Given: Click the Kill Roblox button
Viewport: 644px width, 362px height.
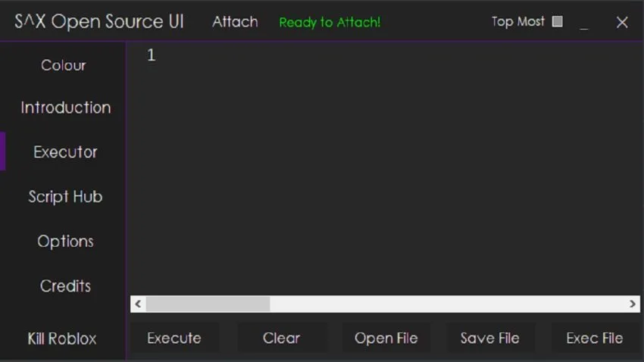Looking at the screenshot, I should tap(62, 339).
